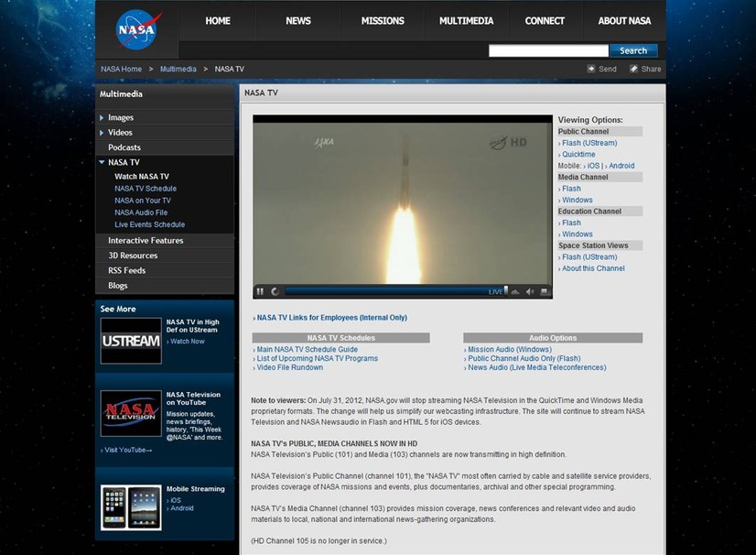Viewport: 756px width, 555px height.
Task: Pause the NASA TV video
Action: click(x=260, y=291)
